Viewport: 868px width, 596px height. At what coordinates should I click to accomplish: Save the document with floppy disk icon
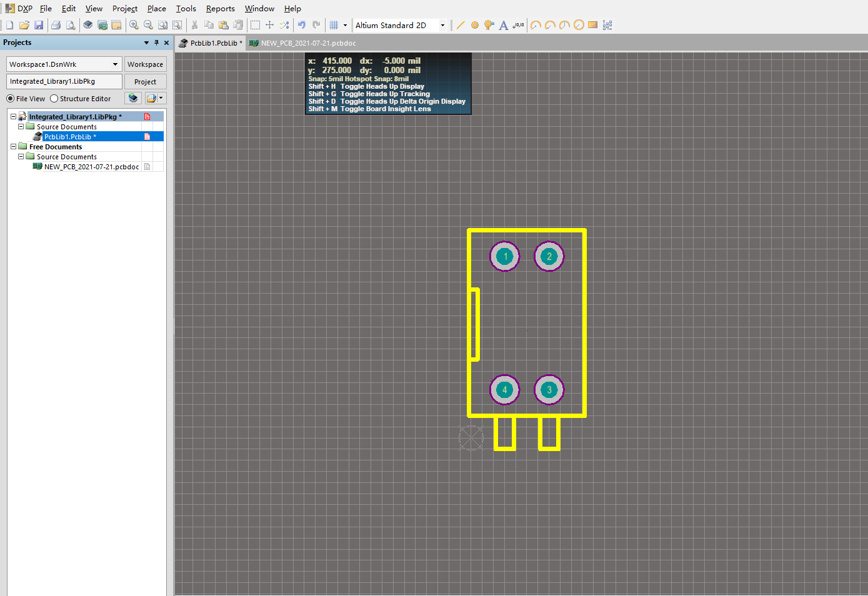tap(39, 26)
